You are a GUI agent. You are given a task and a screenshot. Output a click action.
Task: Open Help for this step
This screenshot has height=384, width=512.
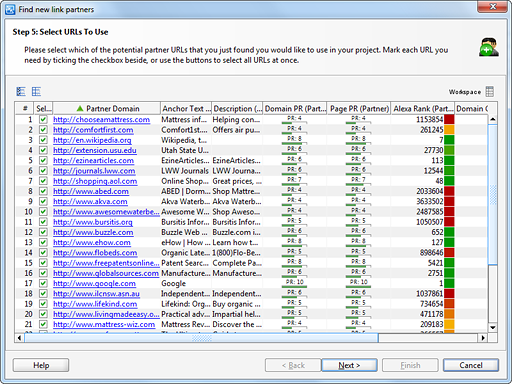pos(41,365)
